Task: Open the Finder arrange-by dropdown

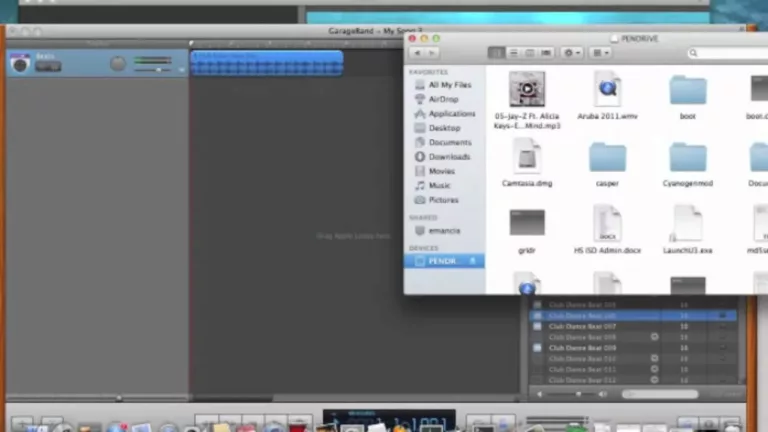Action: 600,53
